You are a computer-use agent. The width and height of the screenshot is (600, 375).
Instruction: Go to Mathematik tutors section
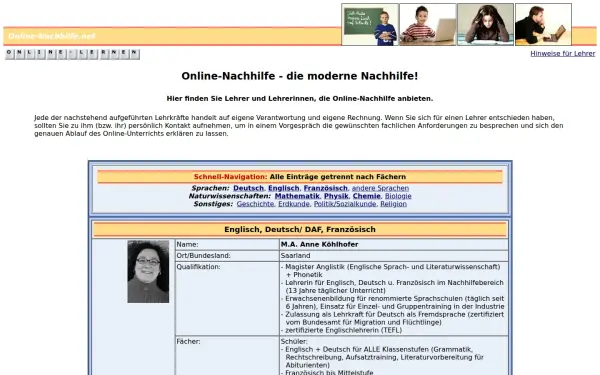297,196
